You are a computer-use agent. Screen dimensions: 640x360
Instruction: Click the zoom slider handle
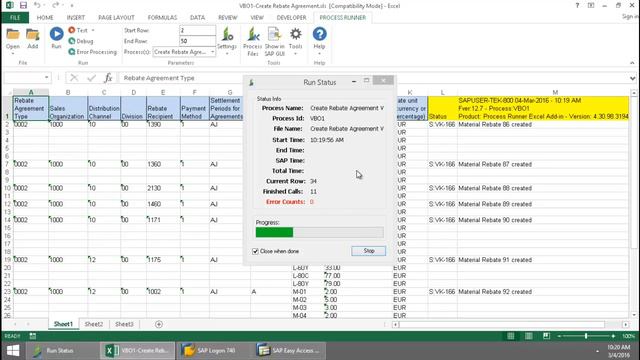(x=586, y=336)
